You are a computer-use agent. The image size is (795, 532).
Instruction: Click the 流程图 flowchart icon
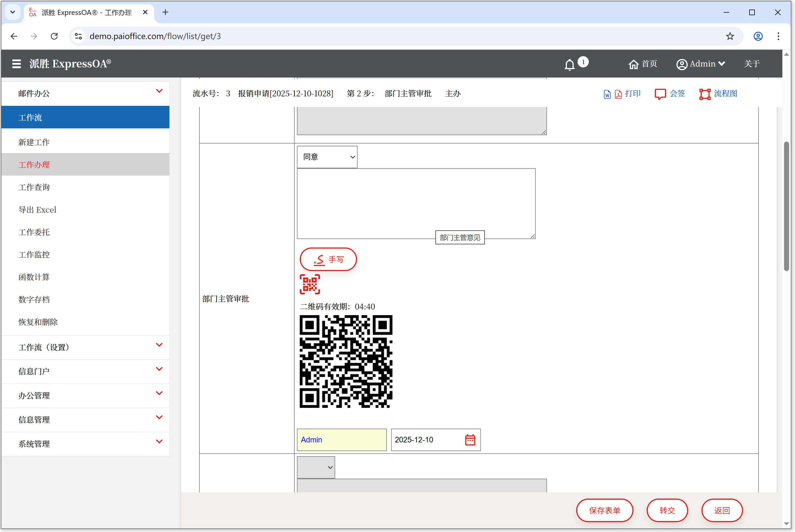(705, 94)
